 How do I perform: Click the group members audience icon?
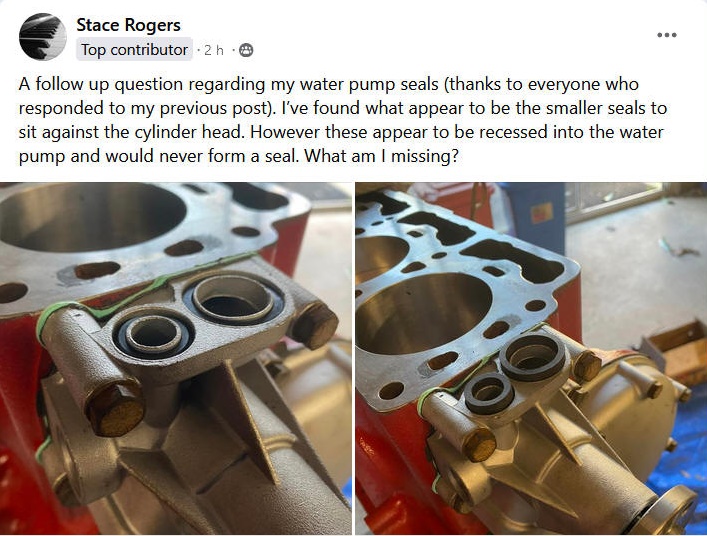point(245,50)
